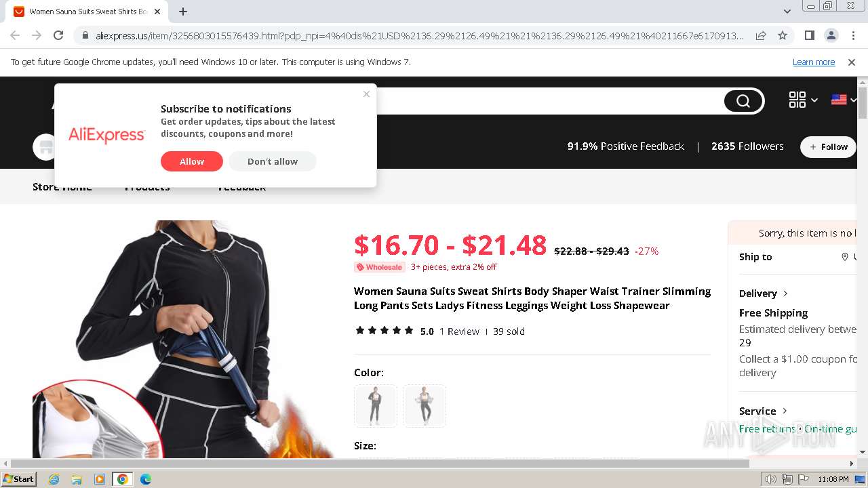The width and height of the screenshot is (868, 488).
Task: Expand the Delivery details chevron
Action: tap(785, 293)
